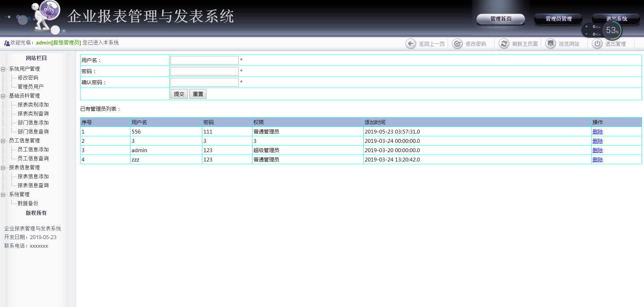
Task: Collapse the 员工信息管理 tree node
Action: [x=3, y=141]
